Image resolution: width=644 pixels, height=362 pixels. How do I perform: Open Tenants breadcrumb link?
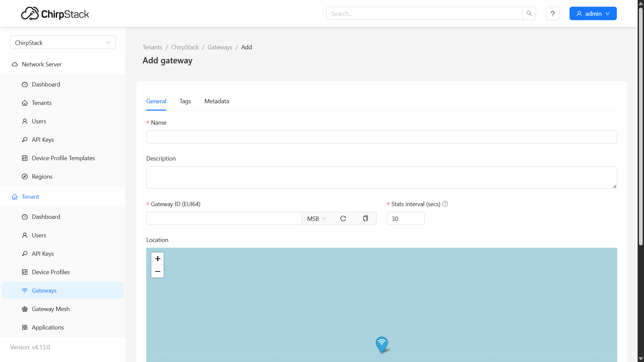152,47
